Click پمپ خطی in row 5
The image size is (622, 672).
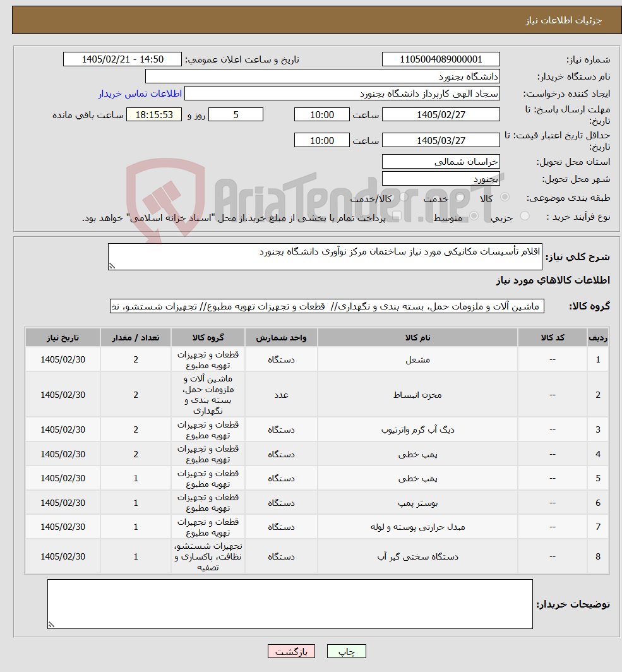(x=417, y=478)
